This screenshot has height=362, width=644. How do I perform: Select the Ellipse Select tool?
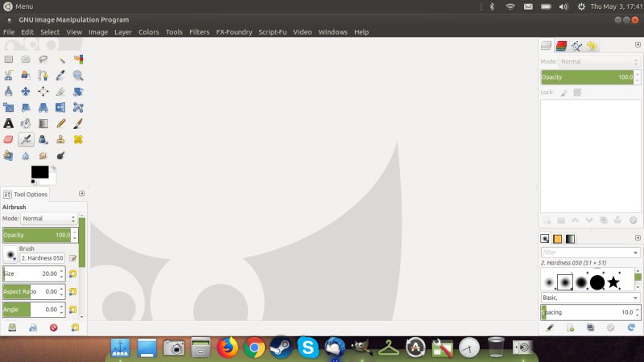[26, 60]
